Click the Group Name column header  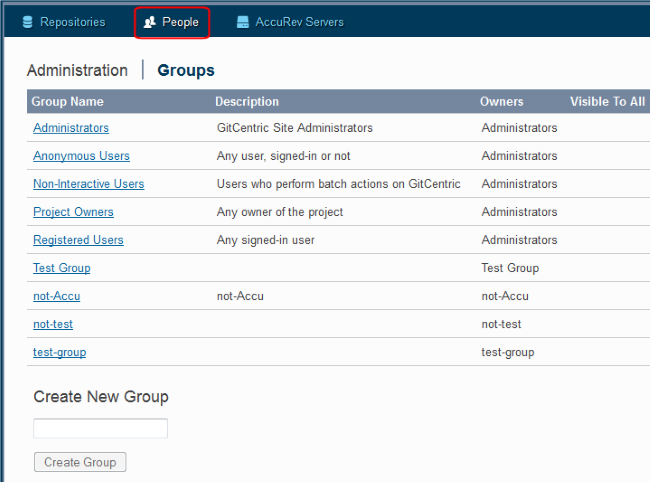click(67, 102)
